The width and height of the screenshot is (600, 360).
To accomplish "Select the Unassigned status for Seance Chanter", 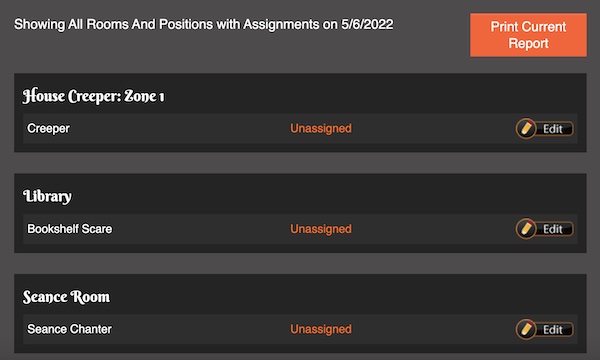I will click(x=321, y=329).
